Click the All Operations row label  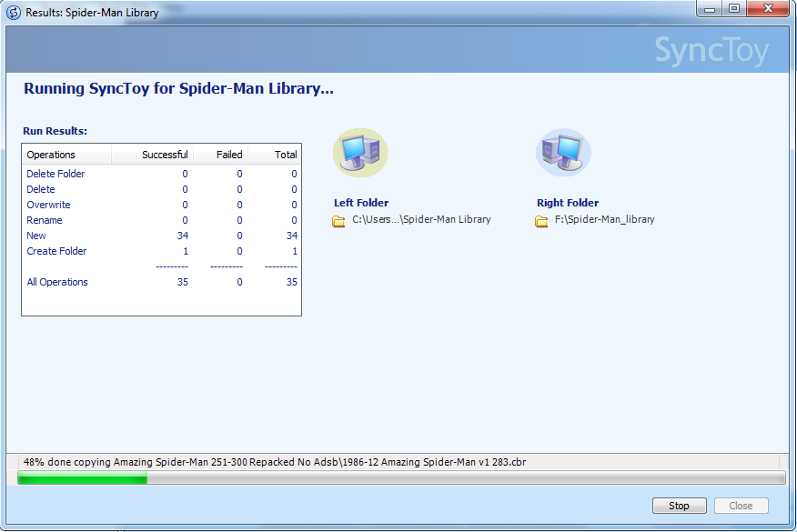(57, 282)
